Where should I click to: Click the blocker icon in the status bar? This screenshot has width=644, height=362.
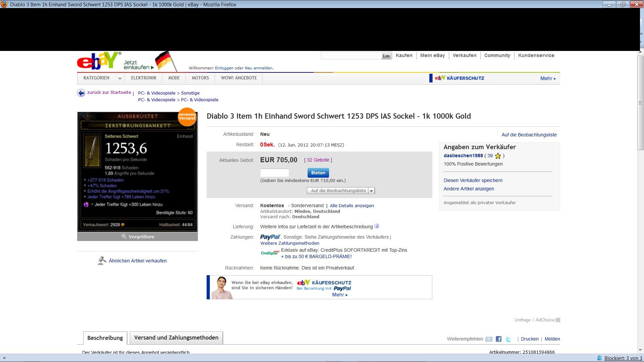[599, 358]
